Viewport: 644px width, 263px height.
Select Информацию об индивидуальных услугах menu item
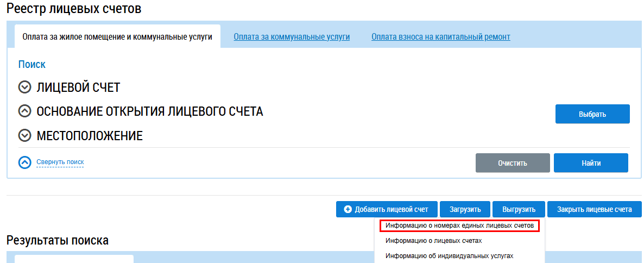[x=449, y=255]
